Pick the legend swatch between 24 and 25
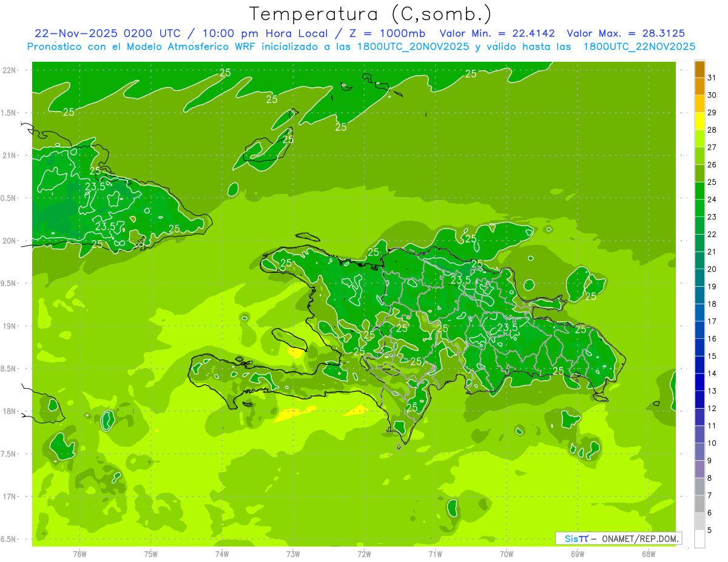Viewport: 728px width, 562px height. point(699,191)
